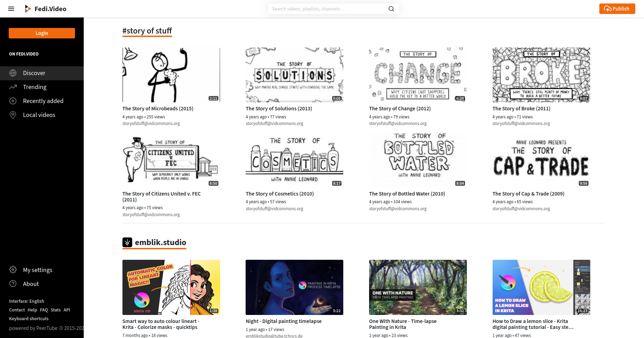644x338 pixels.
Task: Click title One With Nature - Time-lapse Painting
Action: pos(403,324)
